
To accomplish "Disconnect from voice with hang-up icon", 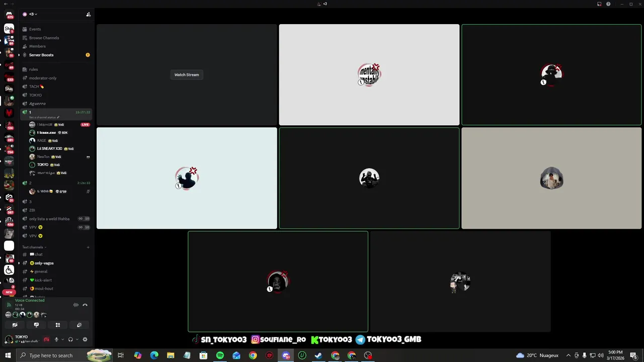I will click(85, 305).
